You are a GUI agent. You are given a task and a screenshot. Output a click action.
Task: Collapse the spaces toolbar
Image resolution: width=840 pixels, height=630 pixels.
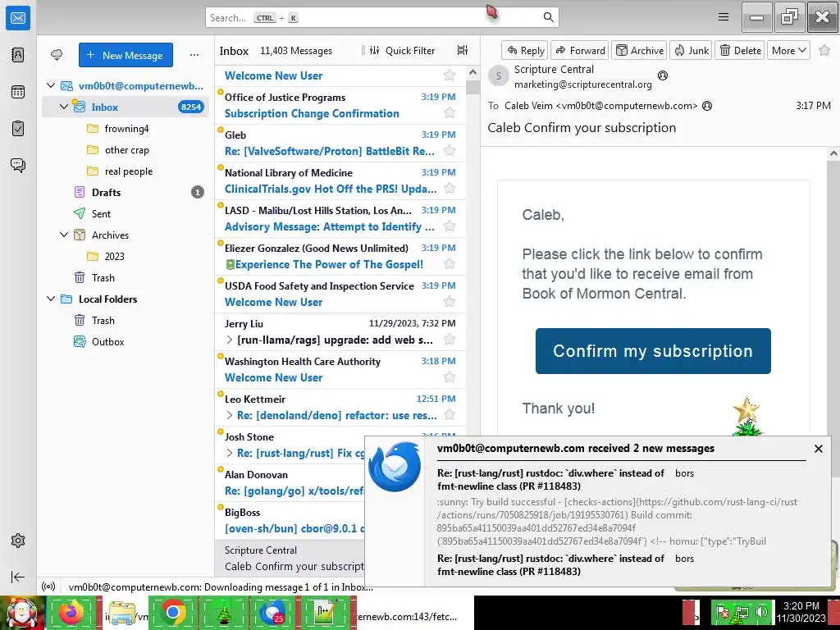tap(18, 577)
